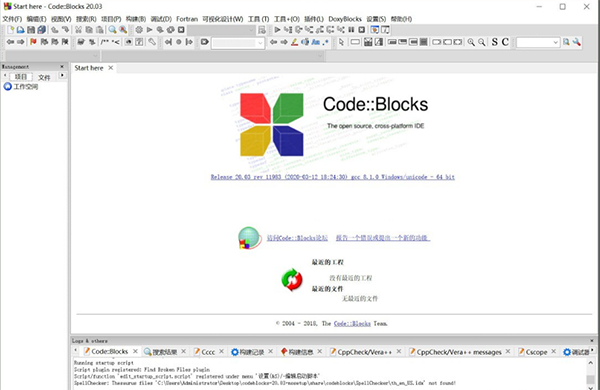Click the zoom in magnifier icon
This screenshot has height=390, width=600.
(471, 42)
